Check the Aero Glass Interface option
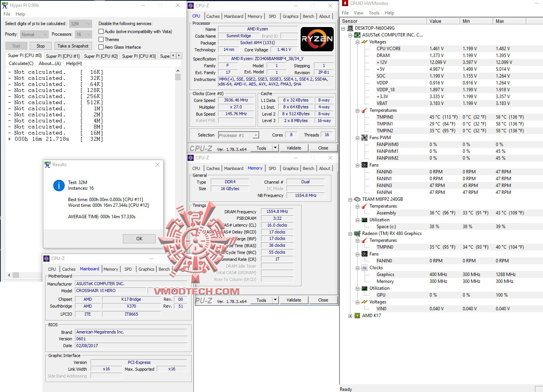 point(101,47)
